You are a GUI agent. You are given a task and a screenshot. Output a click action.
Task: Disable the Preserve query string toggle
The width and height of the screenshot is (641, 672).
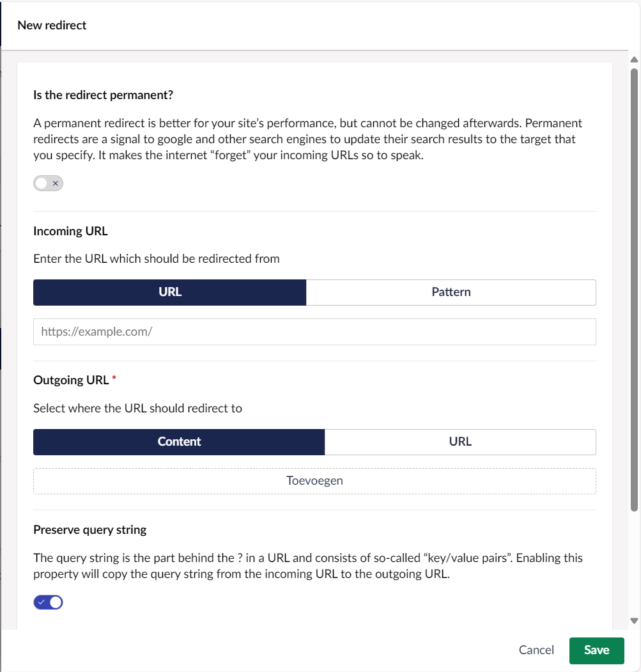tap(48, 602)
